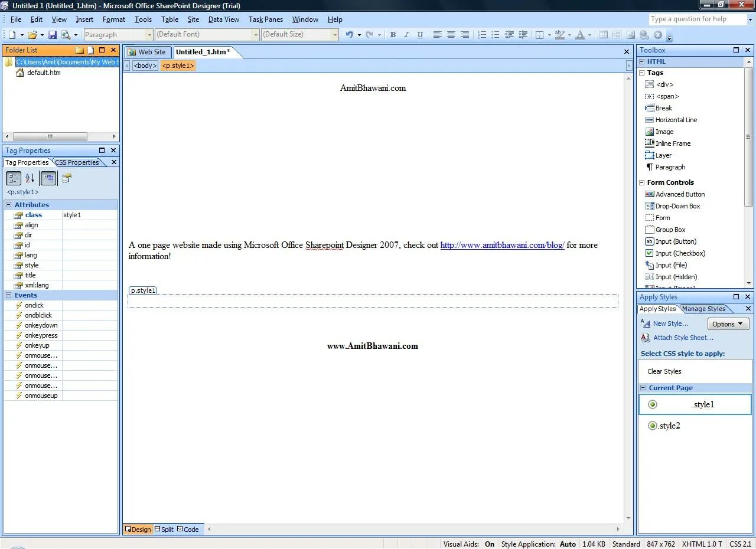Click the Insert Hyperlink toolbar icon
Screen dimensions: 756x549
[x=644, y=35]
